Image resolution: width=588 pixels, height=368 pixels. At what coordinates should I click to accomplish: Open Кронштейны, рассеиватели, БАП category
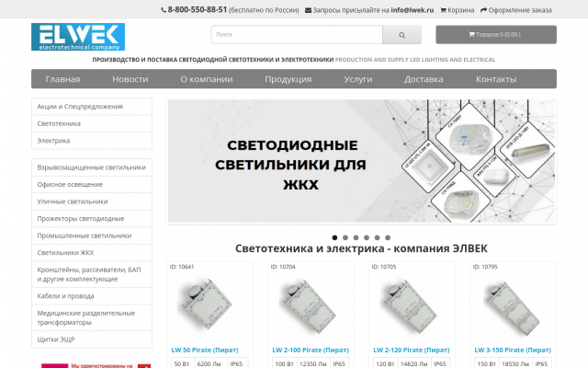click(x=92, y=274)
